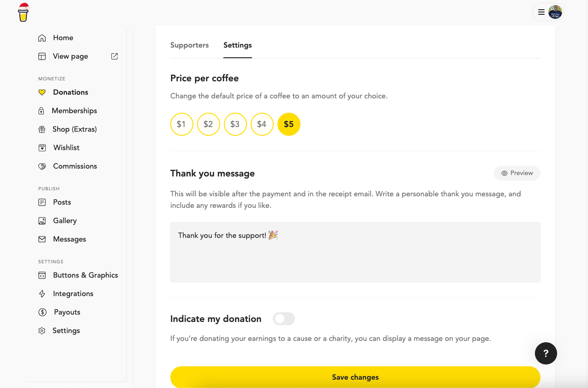Click the Buy Me a Coffee logo
Viewport: 588px width, 388px height.
pos(23,12)
